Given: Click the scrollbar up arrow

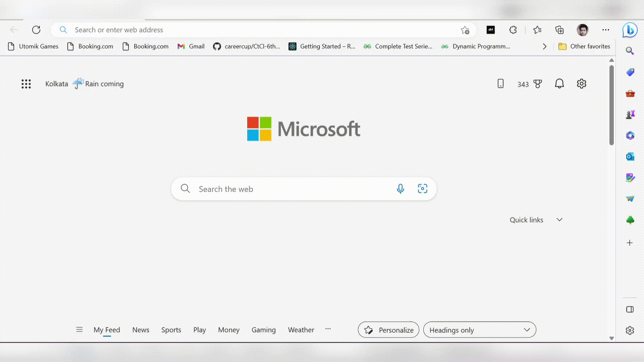Looking at the screenshot, I should coord(611,60).
